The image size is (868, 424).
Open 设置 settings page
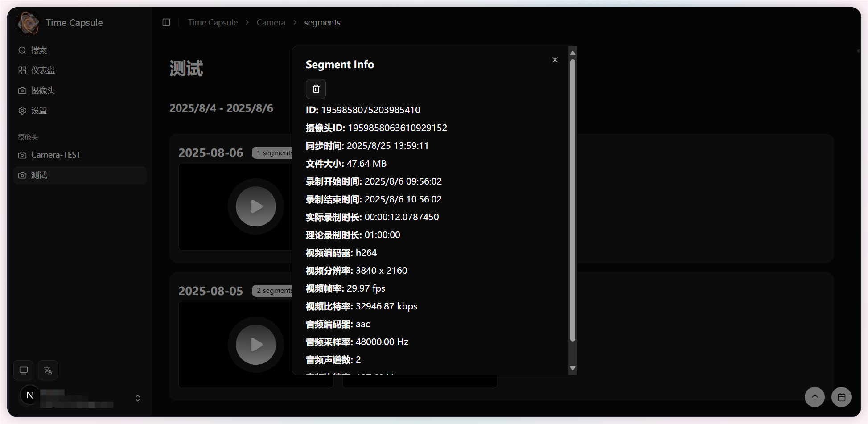click(39, 111)
